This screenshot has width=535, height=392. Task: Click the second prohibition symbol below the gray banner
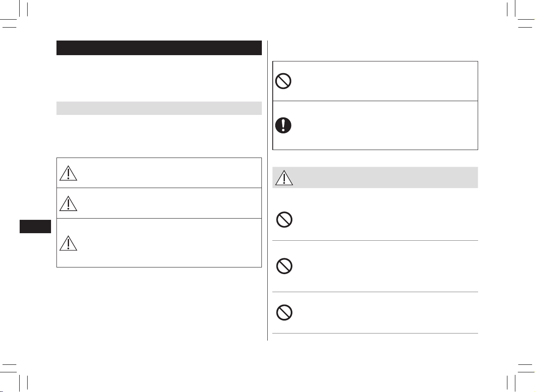pyautogui.click(x=284, y=266)
